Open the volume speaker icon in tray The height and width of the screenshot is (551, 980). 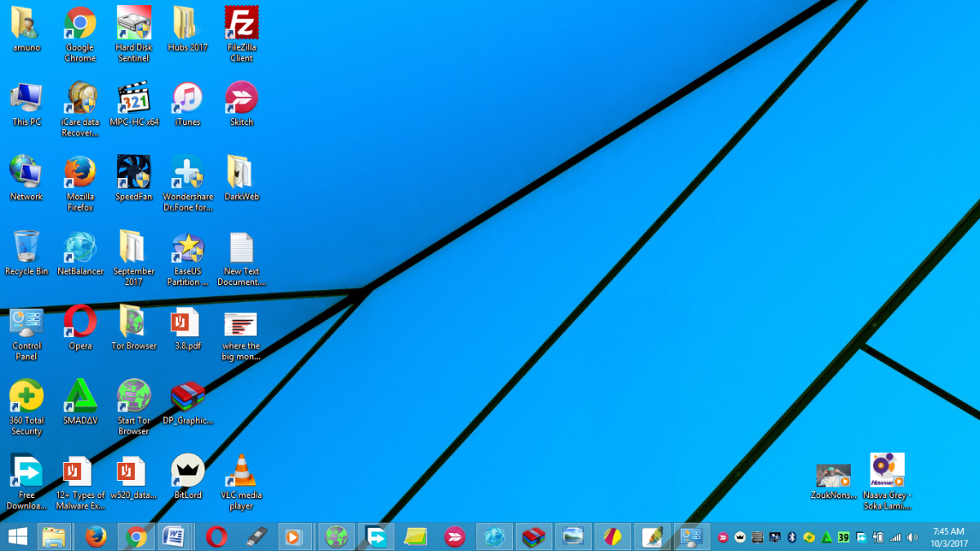[x=912, y=537]
